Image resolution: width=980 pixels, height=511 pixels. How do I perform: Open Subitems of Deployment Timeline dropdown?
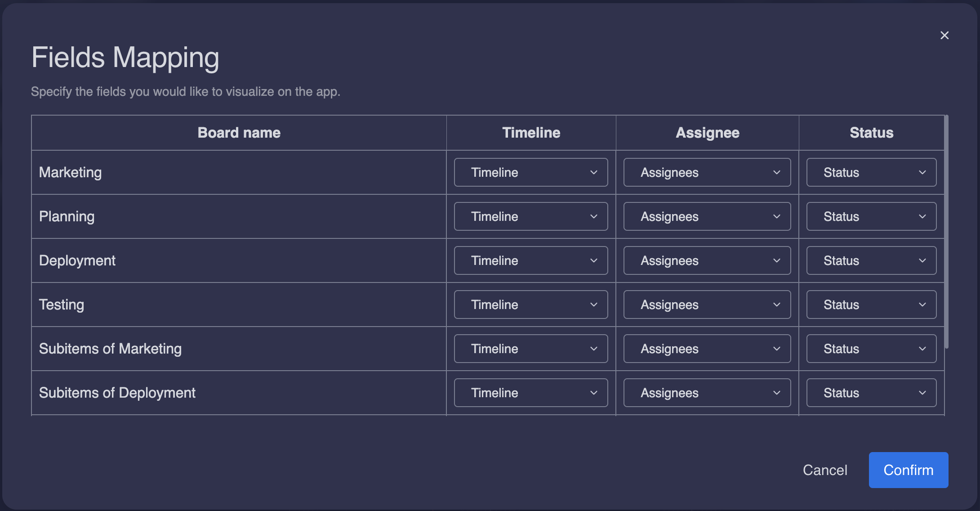(531, 393)
